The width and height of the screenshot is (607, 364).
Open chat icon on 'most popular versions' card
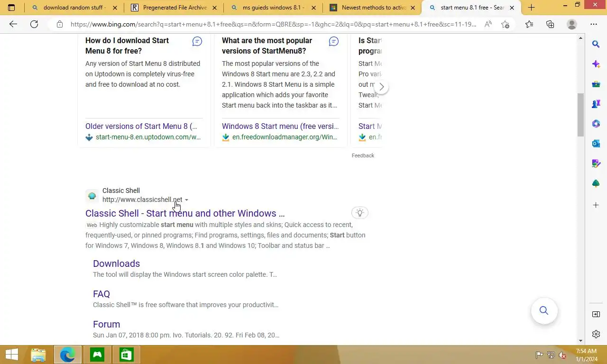334,42
